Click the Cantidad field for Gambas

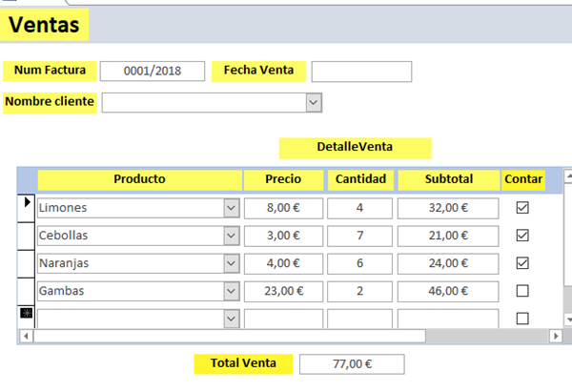pyautogui.click(x=359, y=290)
